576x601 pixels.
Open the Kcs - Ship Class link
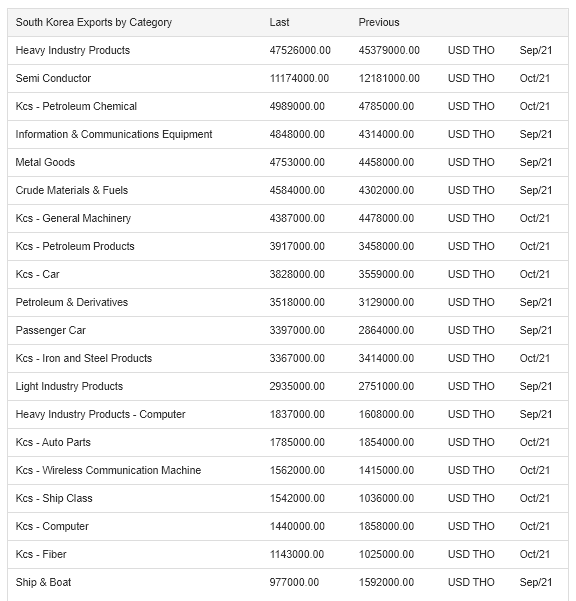click(x=54, y=498)
